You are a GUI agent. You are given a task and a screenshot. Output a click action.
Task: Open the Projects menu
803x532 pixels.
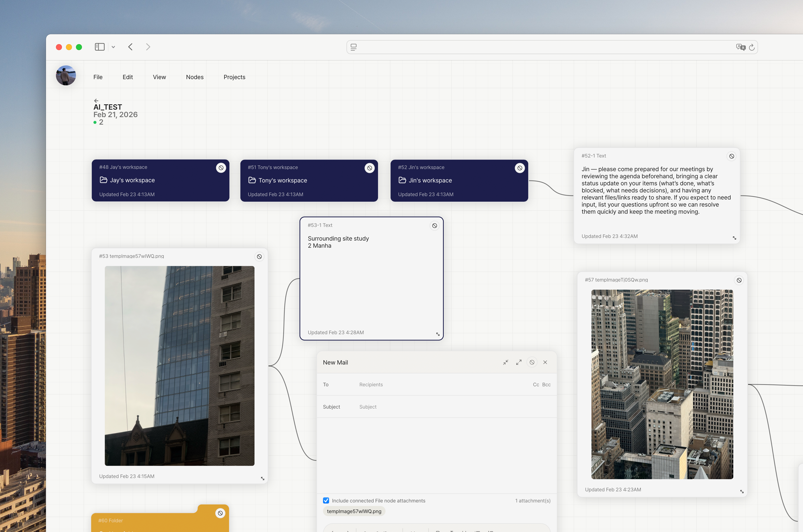(234, 77)
